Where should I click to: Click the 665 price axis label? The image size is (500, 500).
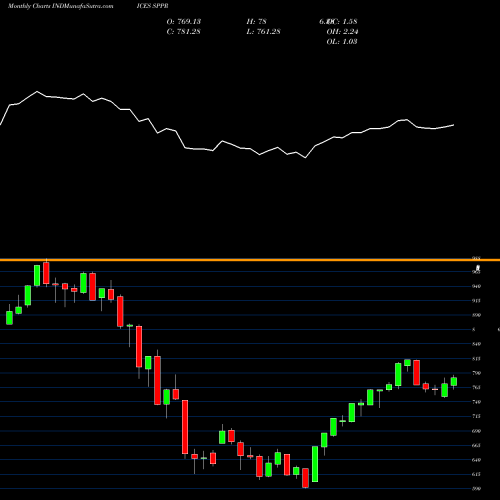click(x=477, y=445)
